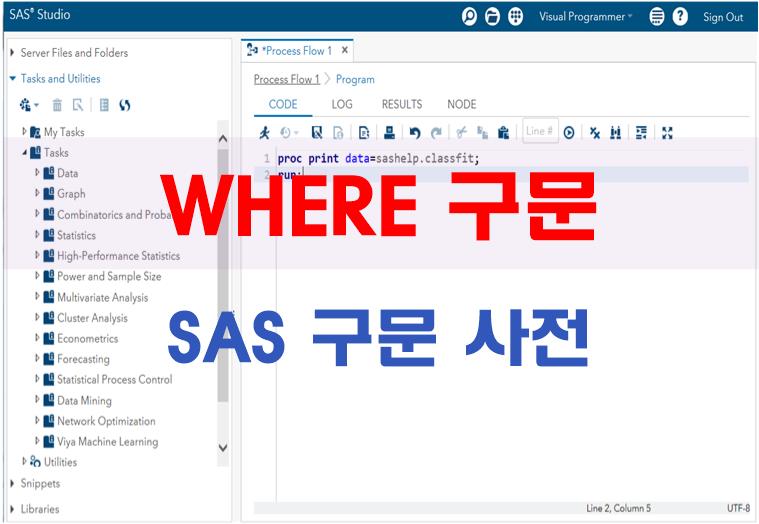Expand the Utilities node
Screen dimensions: 759x524
24,462
